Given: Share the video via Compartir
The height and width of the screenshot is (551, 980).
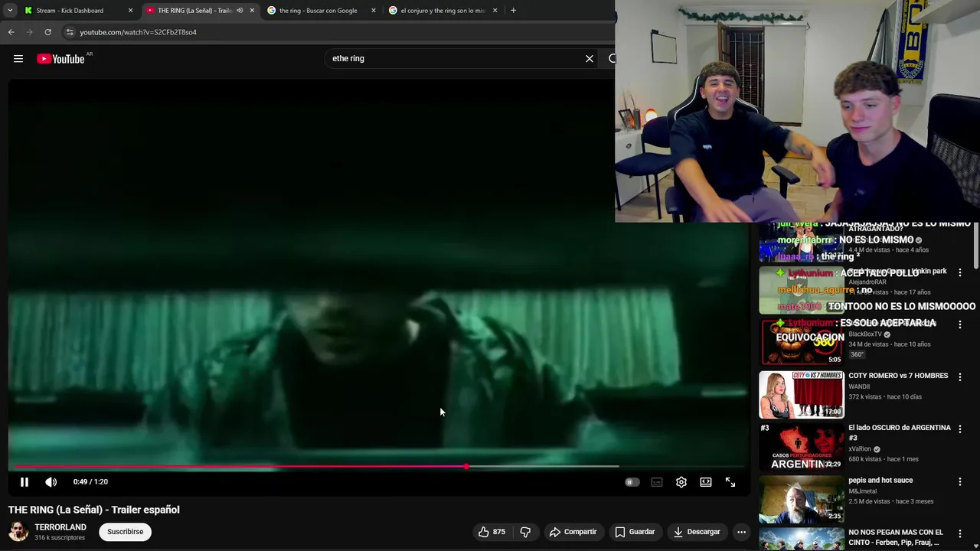Looking at the screenshot, I should [573, 532].
